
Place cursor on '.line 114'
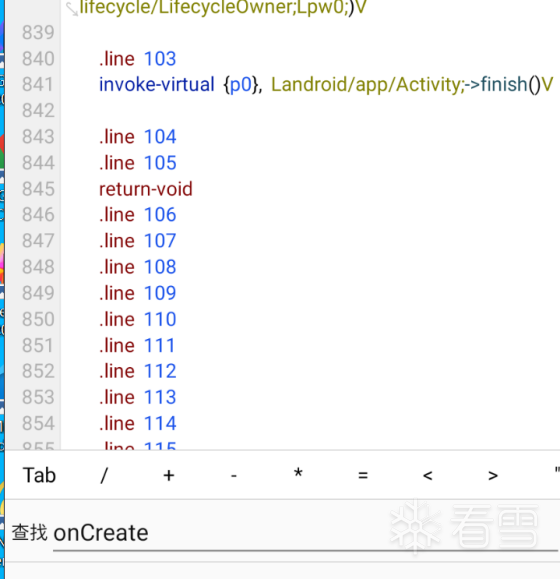point(138,423)
